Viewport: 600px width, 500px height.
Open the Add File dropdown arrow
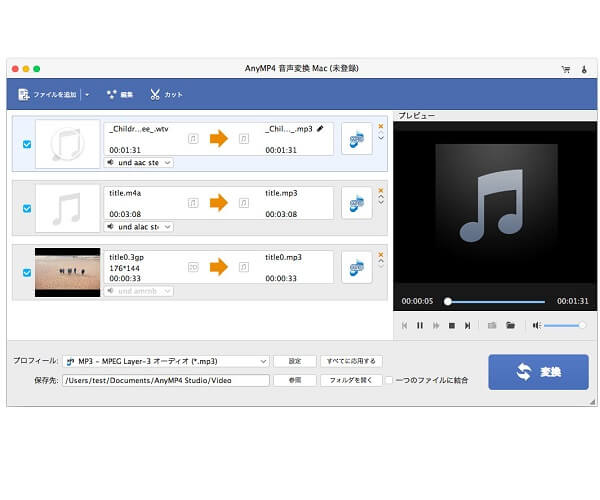[x=87, y=94]
